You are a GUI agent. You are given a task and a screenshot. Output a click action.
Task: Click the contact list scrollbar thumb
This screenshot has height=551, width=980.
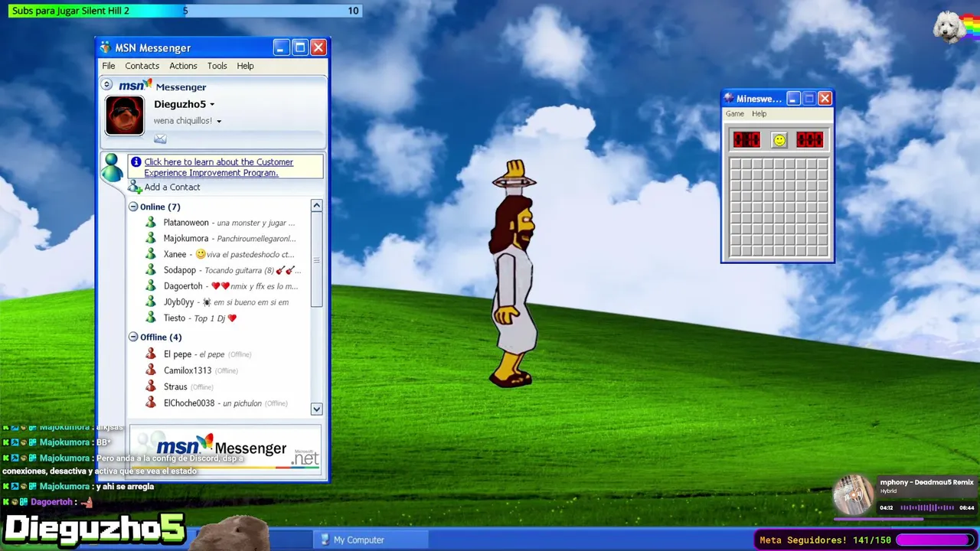(316, 260)
